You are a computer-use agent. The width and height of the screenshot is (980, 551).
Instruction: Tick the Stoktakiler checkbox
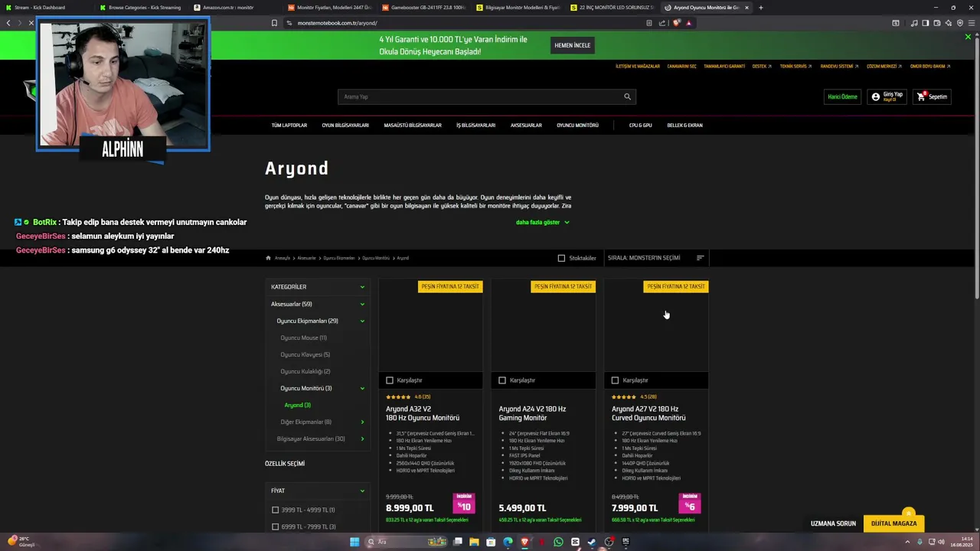561,258
